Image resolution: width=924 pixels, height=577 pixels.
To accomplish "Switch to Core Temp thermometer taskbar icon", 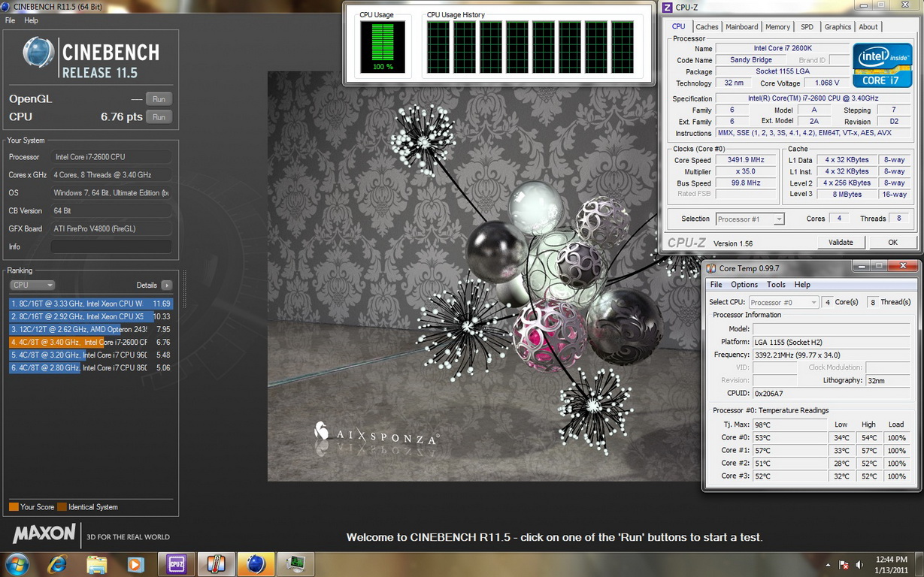I will point(216,564).
